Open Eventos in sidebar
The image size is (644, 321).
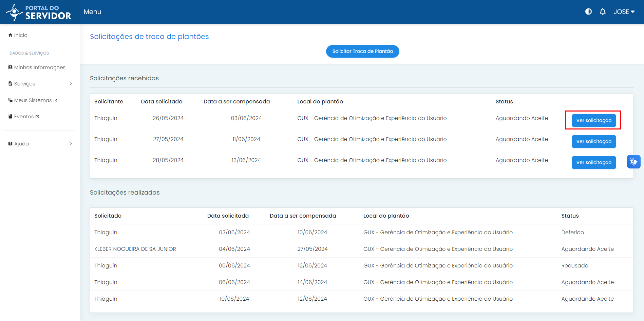[x=24, y=117]
